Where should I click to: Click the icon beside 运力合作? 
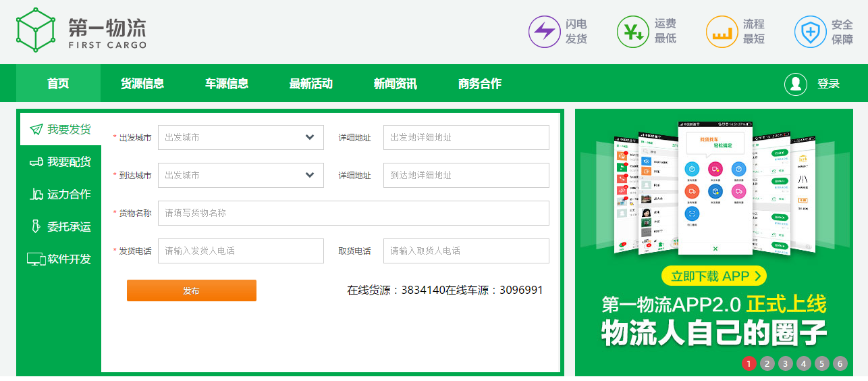coord(36,194)
